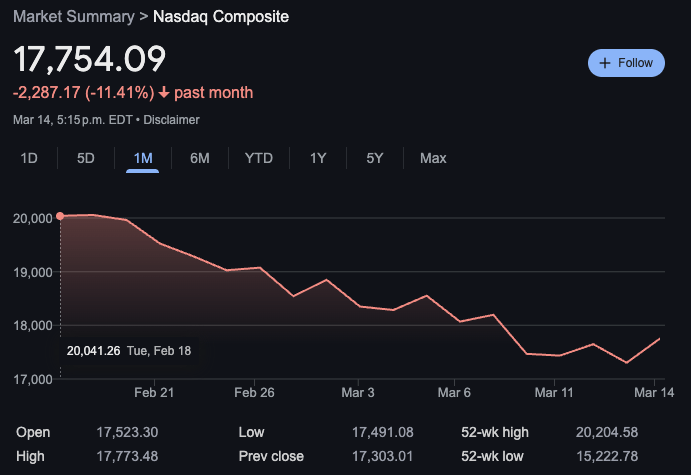691x475 pixels.
Task: Click the Nasdaq Composite title
Action: (221, 17)
